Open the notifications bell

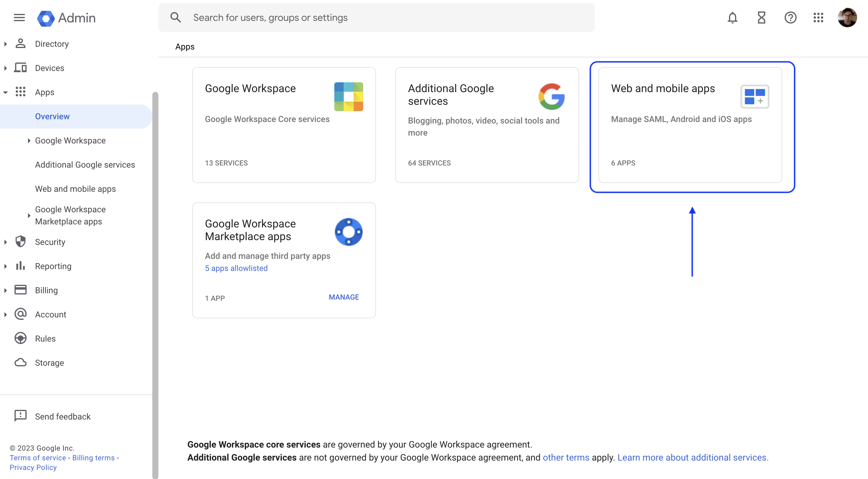point(733,18)
